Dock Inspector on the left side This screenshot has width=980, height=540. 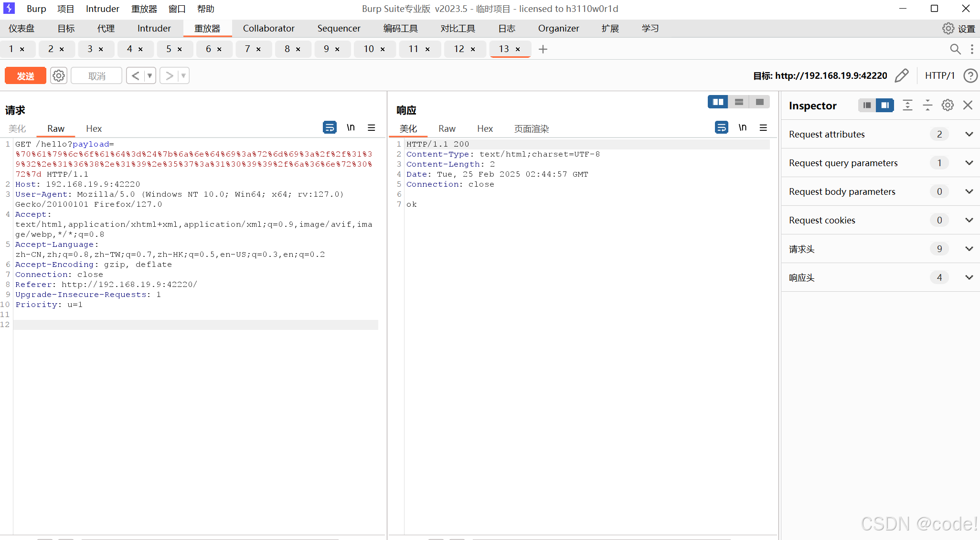867,105
